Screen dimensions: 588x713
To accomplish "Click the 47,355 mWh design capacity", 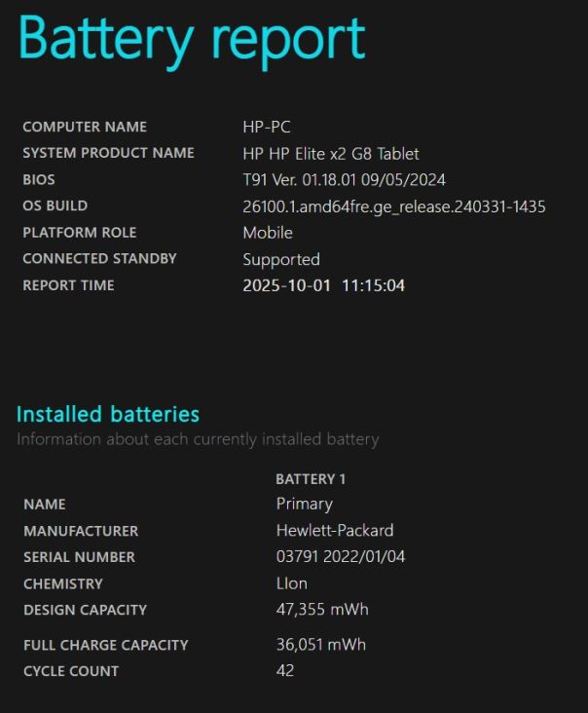I will pyautogui.click(x=322, y=610).
